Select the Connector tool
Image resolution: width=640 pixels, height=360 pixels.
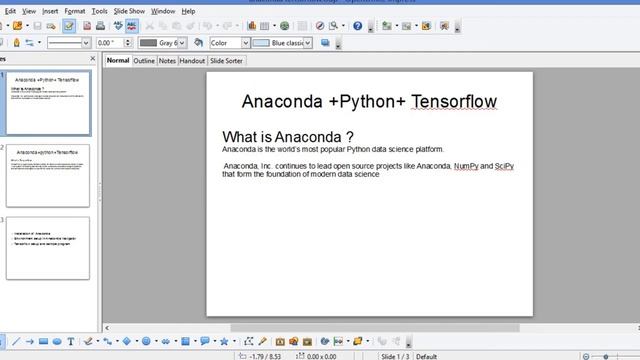click(x=107, y=341)
